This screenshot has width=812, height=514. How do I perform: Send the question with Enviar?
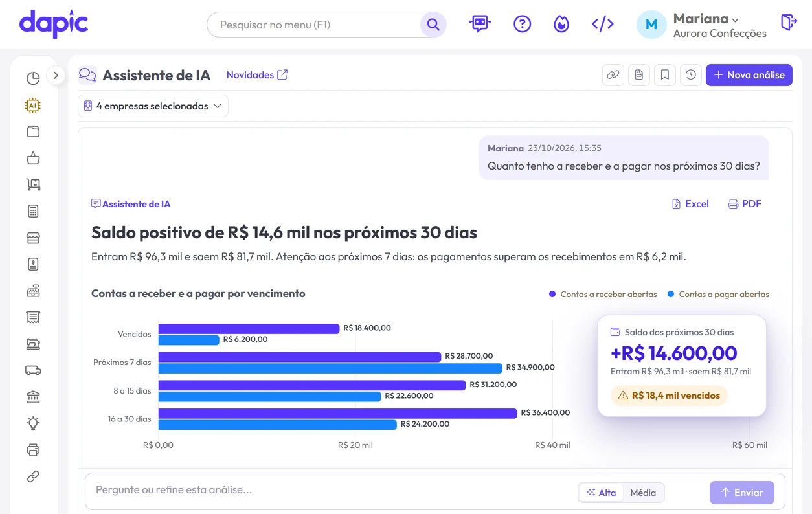741,493
